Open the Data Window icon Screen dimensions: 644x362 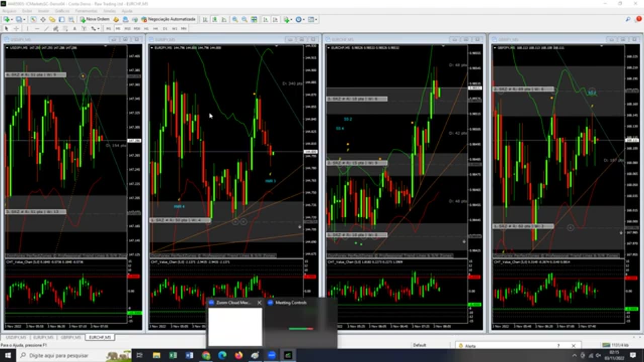pos(43,20)
